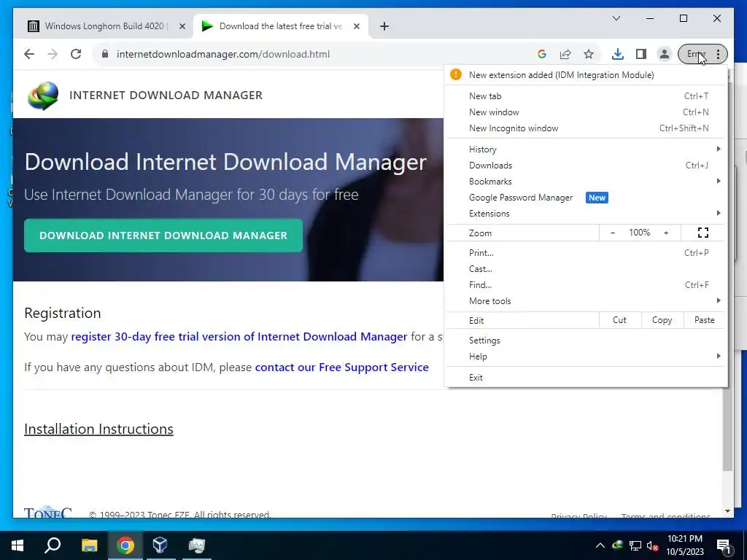Open contact our Free Support Service link

[x=342, y=367]
